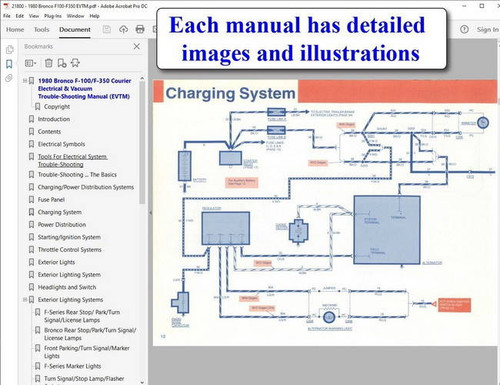The width and height of the screenshot is (500, 385).
Task: Click the bookmark icon beside Headlights and Switch
Action: tap(31, 287)
